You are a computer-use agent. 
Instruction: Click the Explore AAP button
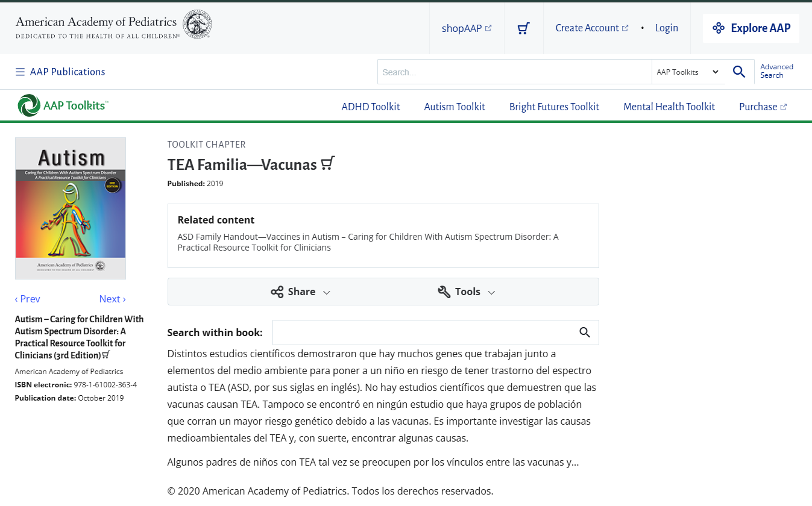click(751, 28)
